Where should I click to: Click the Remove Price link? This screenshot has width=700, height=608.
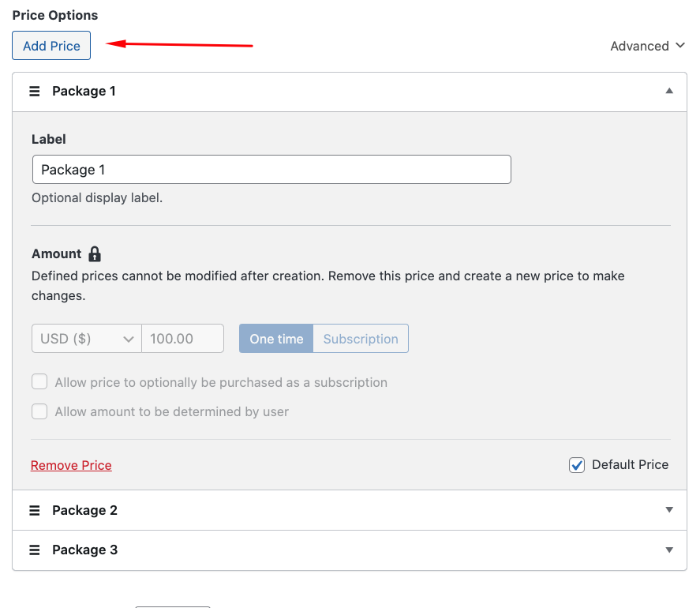[x=71, y=466]
